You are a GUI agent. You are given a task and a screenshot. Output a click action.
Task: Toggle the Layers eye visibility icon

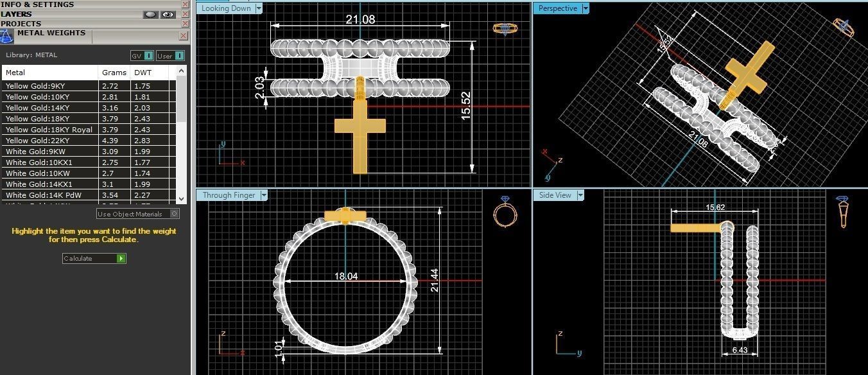pyautogui.click(x=168, y=14)
